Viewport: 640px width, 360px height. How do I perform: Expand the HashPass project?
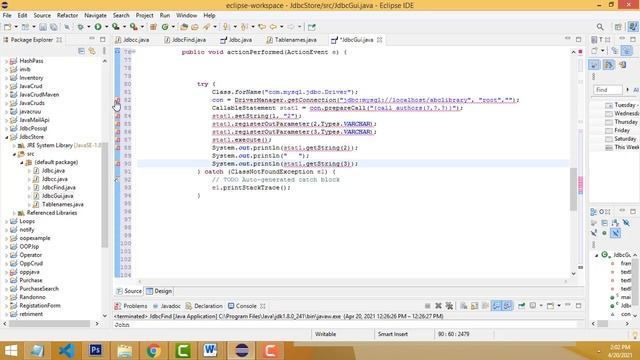pos(6,61)
